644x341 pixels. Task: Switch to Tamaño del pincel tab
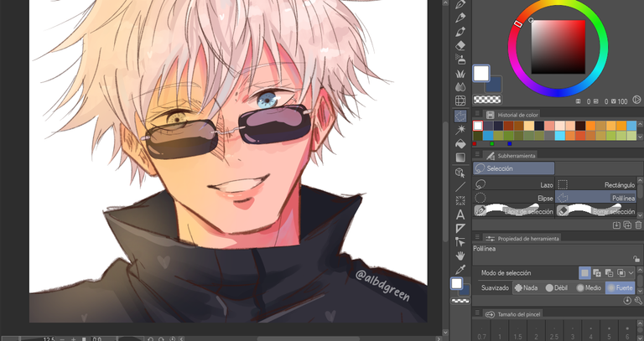pos(513,314)
